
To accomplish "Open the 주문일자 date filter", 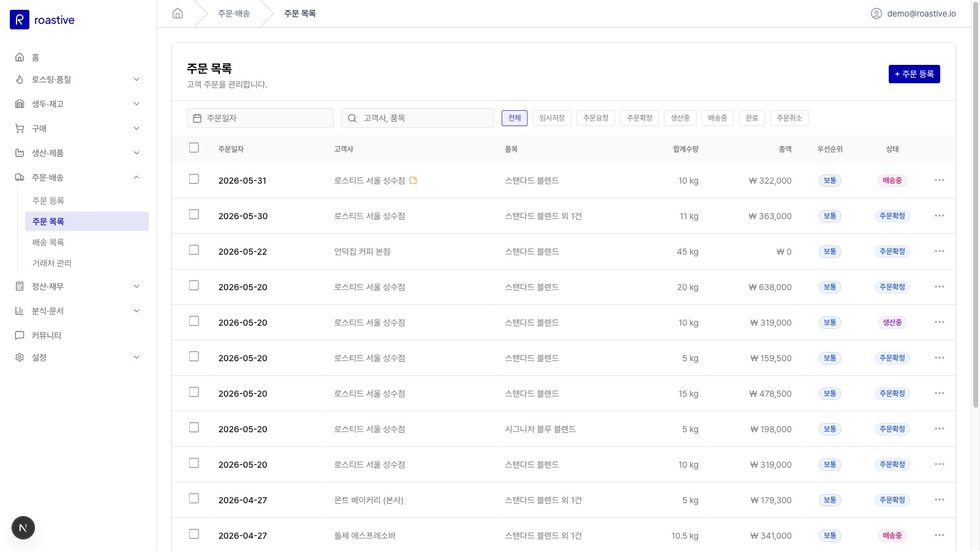I will click(x=260, y=118).
